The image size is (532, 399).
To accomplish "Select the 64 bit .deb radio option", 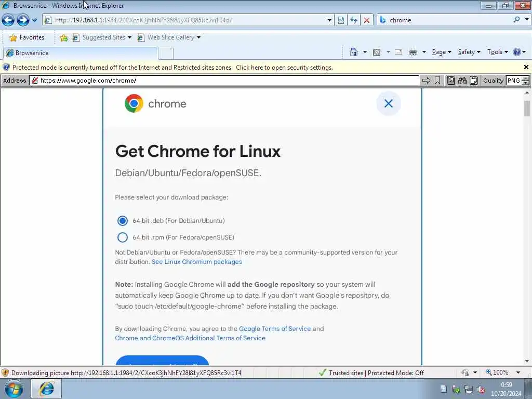I will point(123,220).
